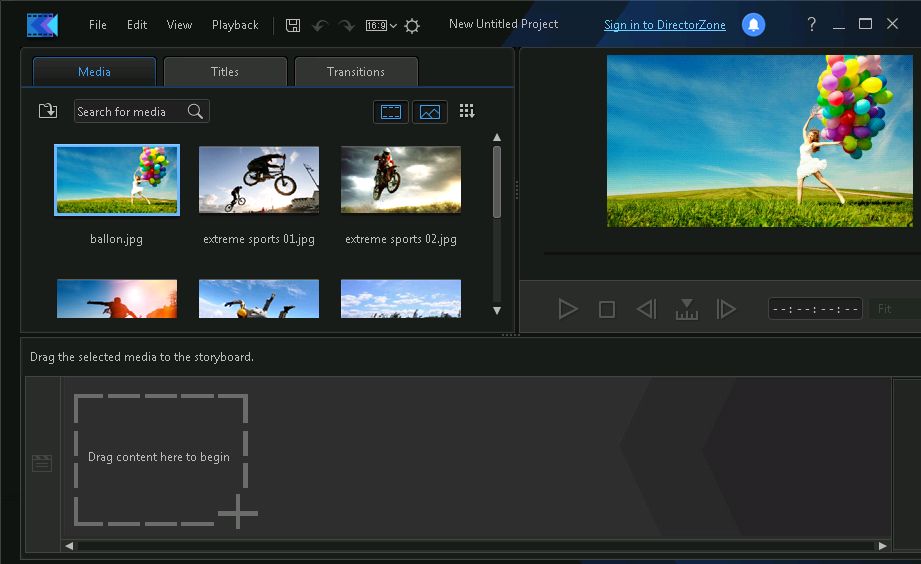Select the extreme sports 01.jpg thumbnail
This screenshot has height=564, width=921.
point(259,180)
